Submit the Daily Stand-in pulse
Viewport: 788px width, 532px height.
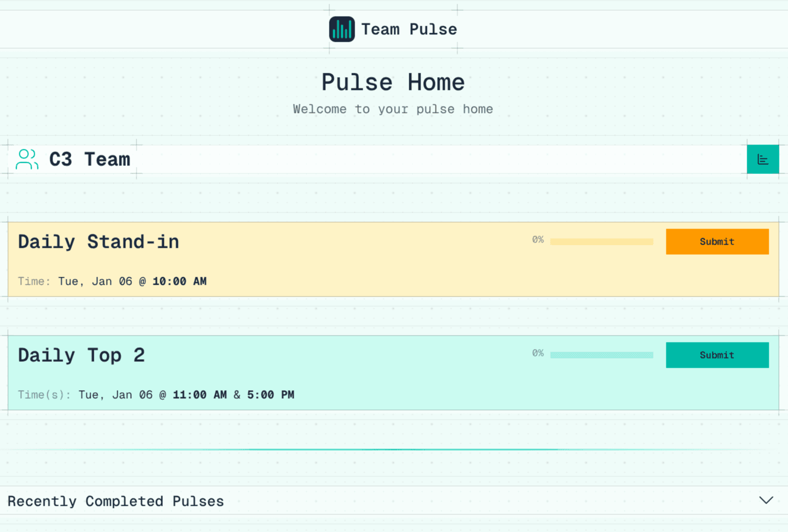click(717, 241)
